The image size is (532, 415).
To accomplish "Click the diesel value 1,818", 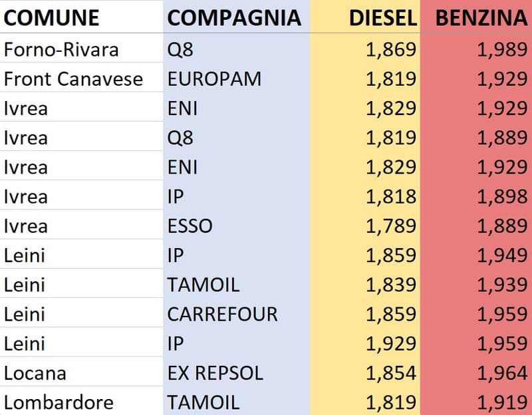I will point(391,196).
